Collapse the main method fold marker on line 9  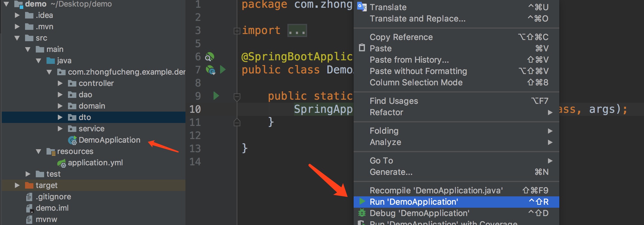pos(237,97)
